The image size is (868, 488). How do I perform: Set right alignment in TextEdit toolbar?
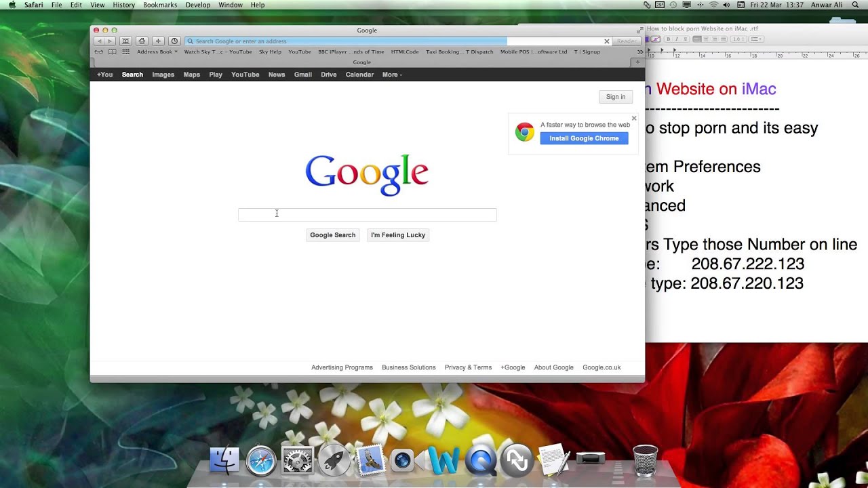tap(715, 39)
